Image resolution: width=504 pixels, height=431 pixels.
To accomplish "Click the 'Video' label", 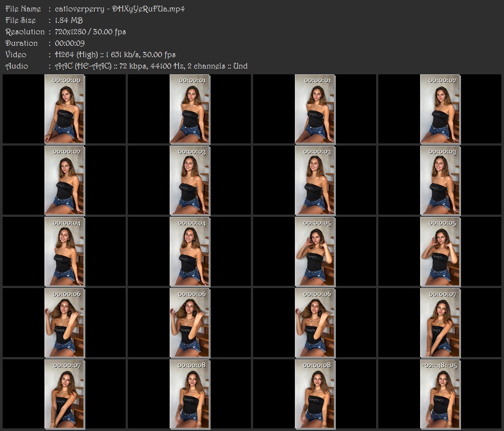I will click(x=16, y=55).
